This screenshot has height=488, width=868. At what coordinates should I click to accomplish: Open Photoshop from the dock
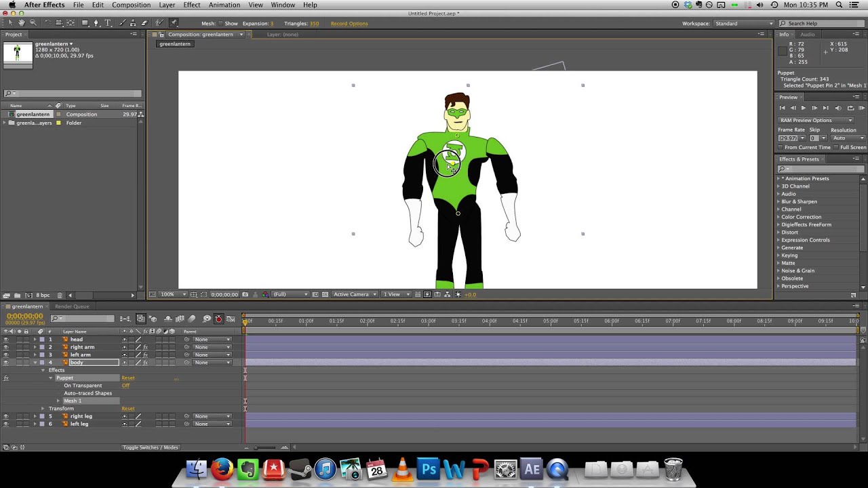click(x=429, y=469)
